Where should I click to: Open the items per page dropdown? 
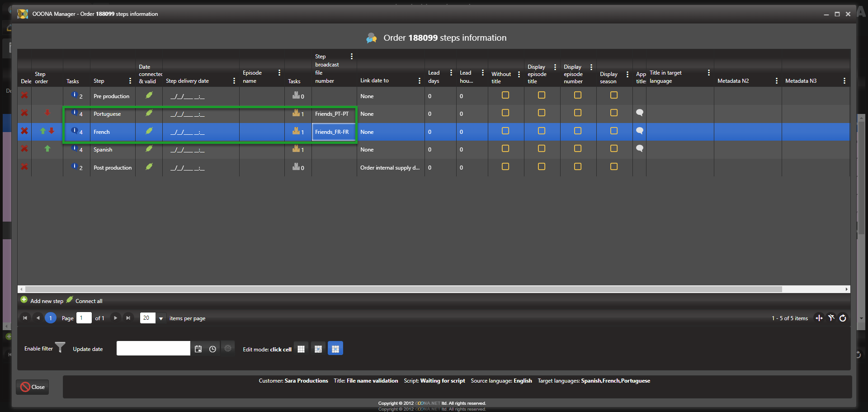[x=160, y=318]
